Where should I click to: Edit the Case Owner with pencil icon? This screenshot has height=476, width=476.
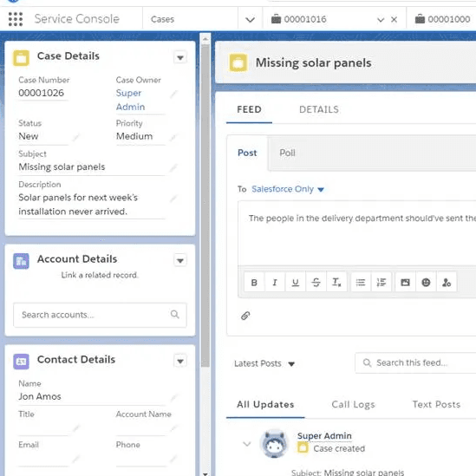pos(173,94)
